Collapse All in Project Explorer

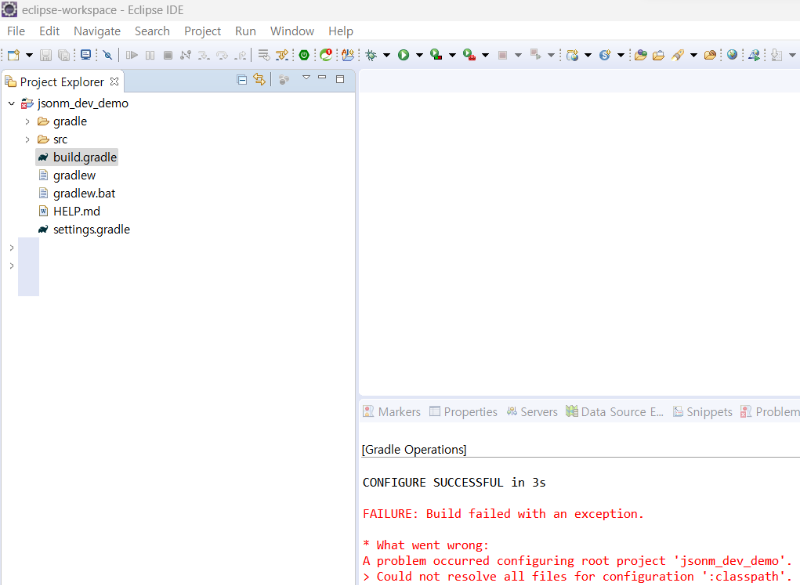pyautogui.click(x=242, y=80)
